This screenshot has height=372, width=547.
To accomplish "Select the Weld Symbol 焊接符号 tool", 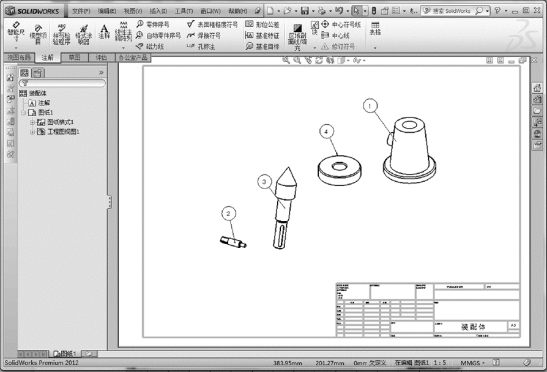I will (204, 35).
